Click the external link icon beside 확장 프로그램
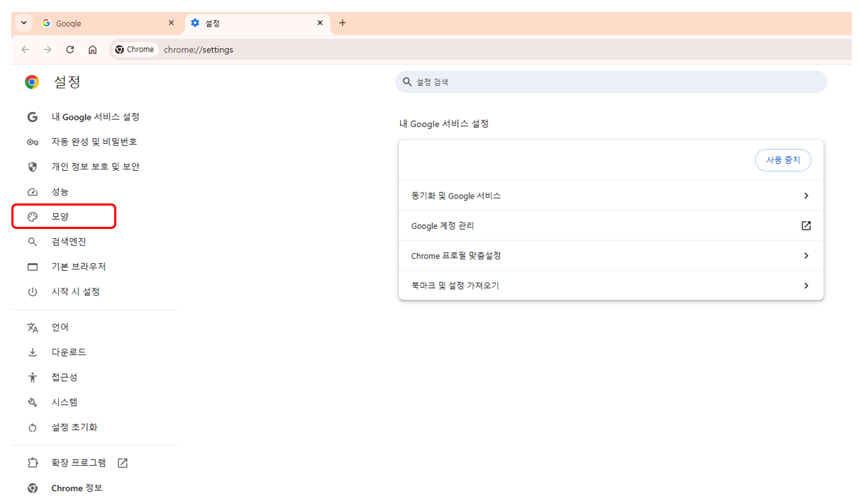This screenshot has height=504, width=859. (123, 463)
